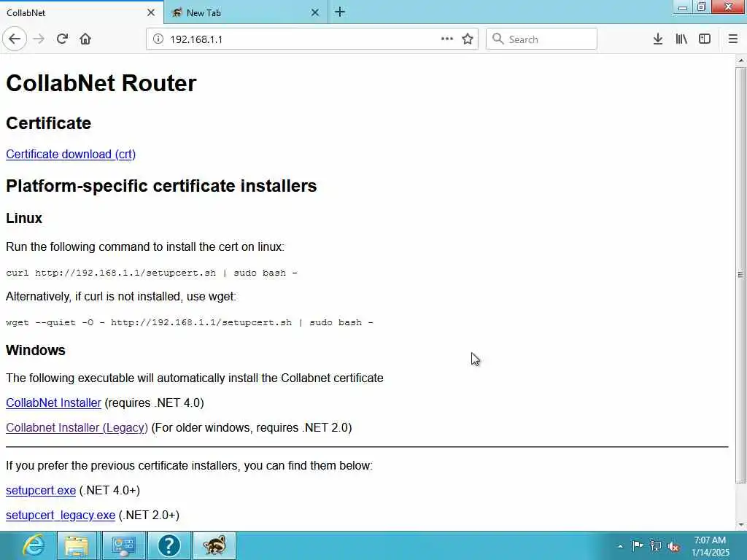Open File Explorer from the taskbar
Image resolution: width=747 pixels, height=560 pixels.
[77, 545]
